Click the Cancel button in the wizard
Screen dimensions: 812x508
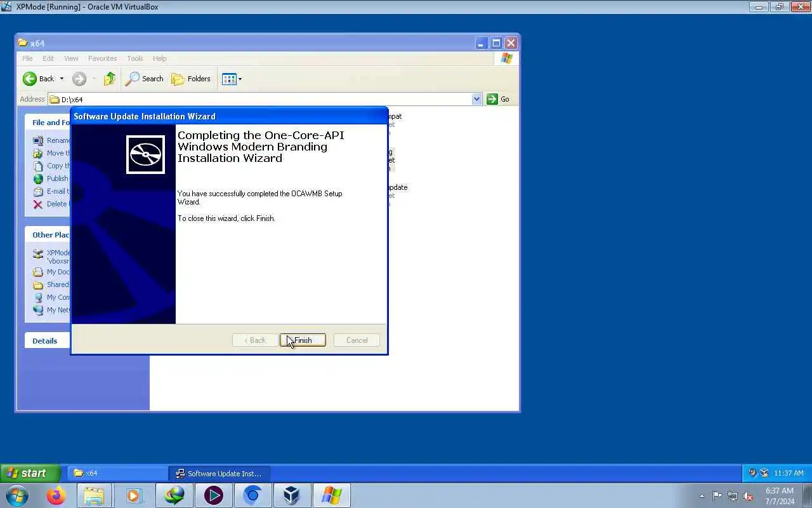(357, 340)
